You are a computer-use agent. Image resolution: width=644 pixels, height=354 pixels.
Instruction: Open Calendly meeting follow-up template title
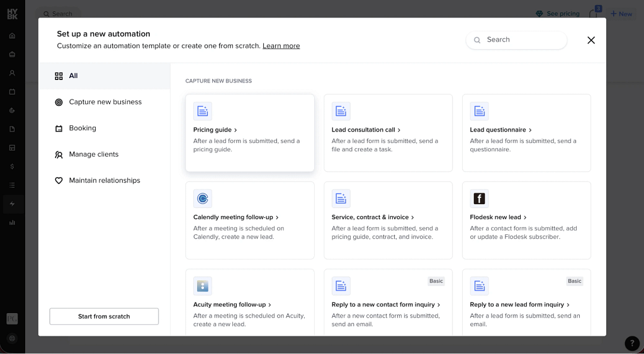click(x=235, y=217)
